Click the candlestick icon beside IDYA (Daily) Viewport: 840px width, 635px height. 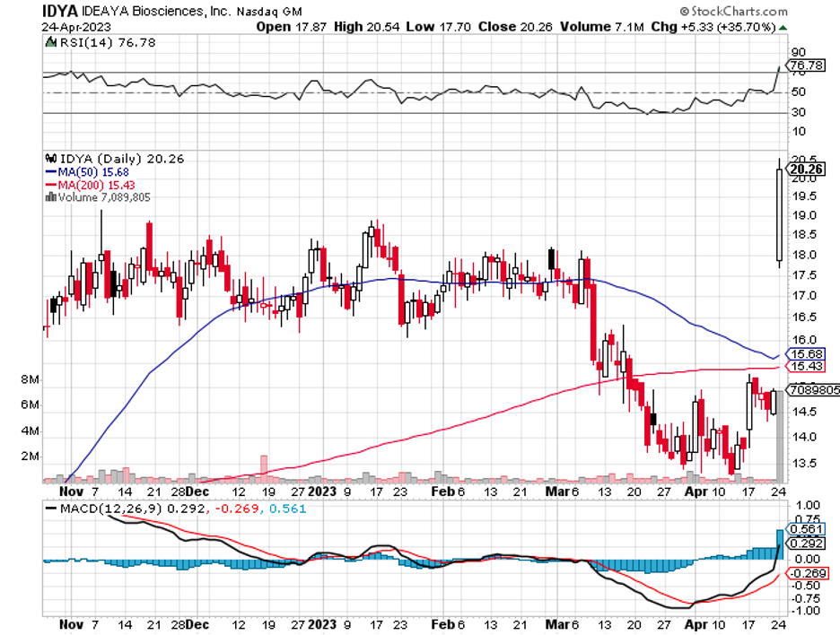tap(50, 159)
